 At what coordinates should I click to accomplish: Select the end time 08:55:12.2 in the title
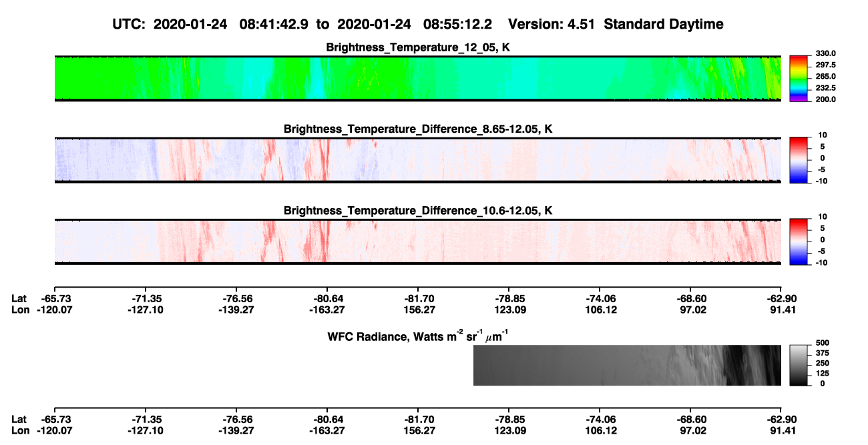point(458,24)
